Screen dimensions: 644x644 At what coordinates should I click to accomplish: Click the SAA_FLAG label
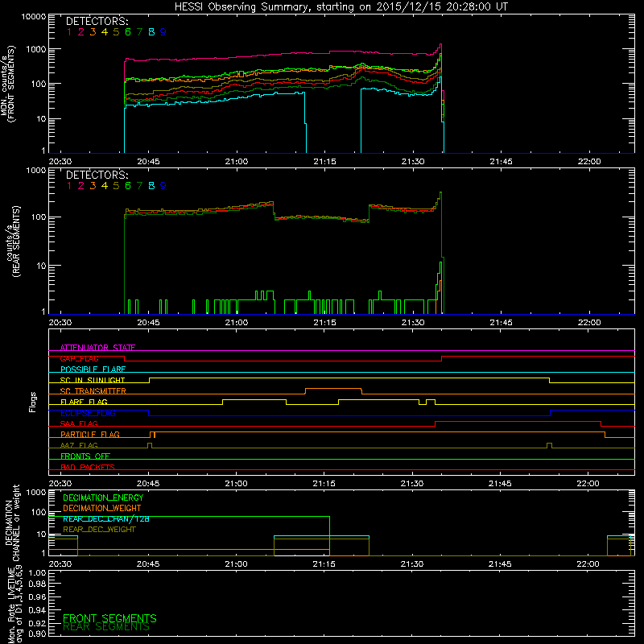(x=79, y=423)
